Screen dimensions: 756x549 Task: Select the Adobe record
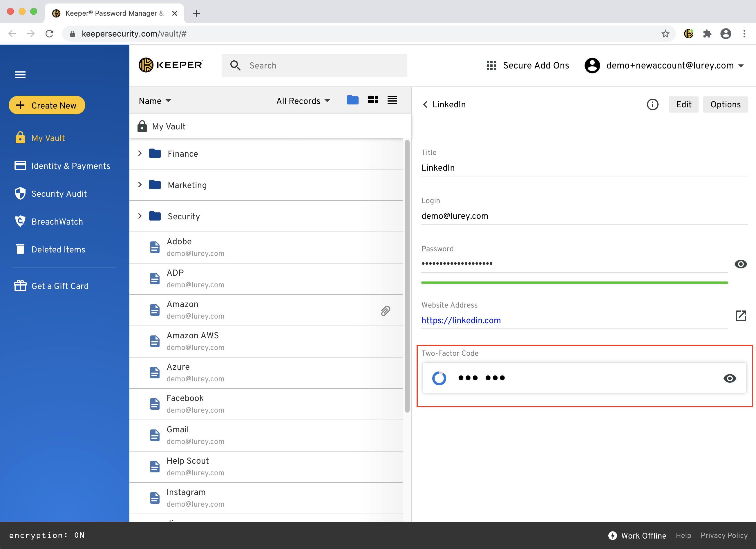[266, 247]
